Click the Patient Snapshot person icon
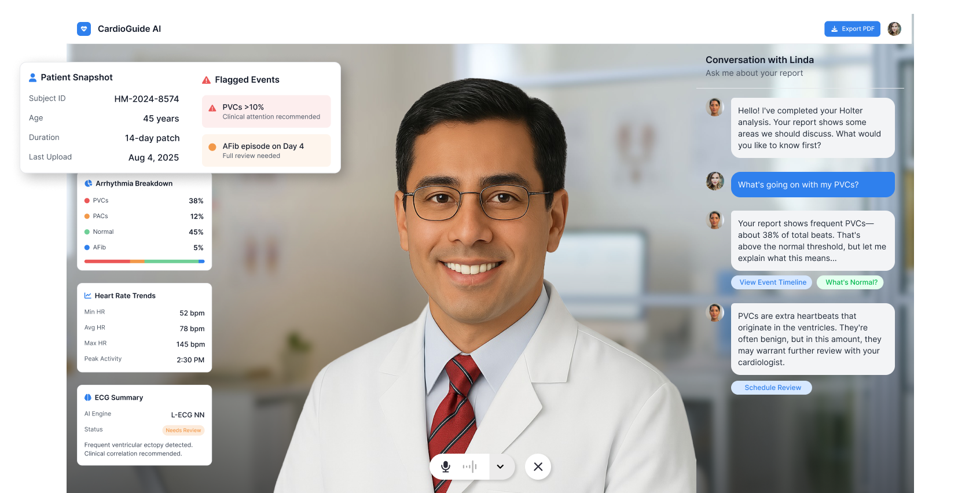The height and width of the screenshot is (493, 980). click(33, 78)
